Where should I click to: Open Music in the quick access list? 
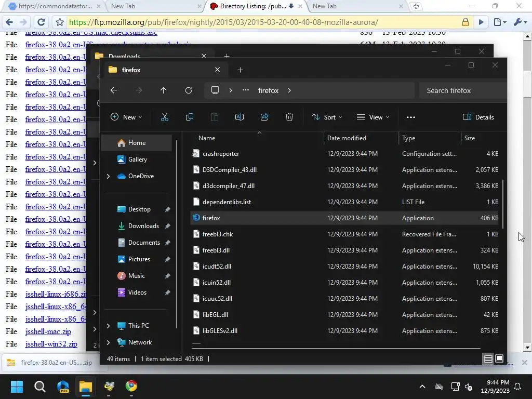click(x=137, y=276)
